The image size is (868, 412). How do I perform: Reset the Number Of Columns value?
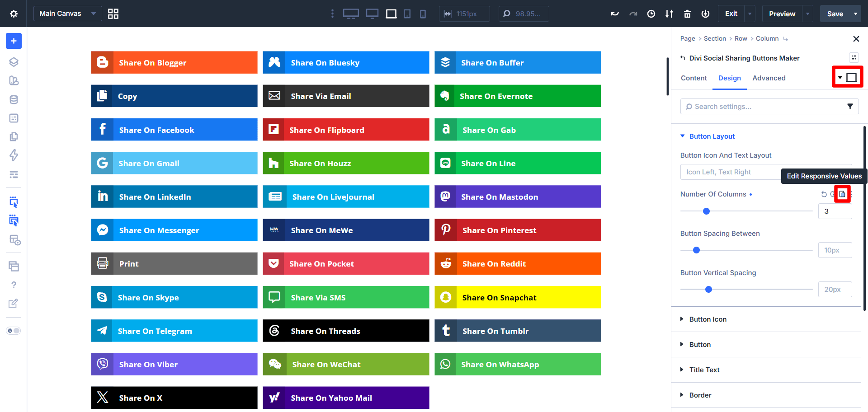pyautogui.click(x=824, y=194)
